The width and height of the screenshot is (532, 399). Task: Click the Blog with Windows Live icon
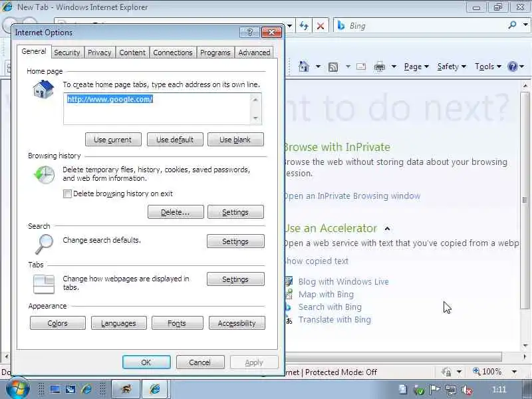pyautogui.click(x=289, y=281)
